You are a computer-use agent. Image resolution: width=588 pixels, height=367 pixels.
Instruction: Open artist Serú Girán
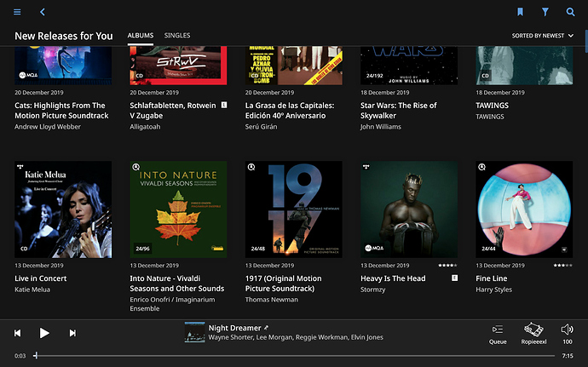[261, 127]
